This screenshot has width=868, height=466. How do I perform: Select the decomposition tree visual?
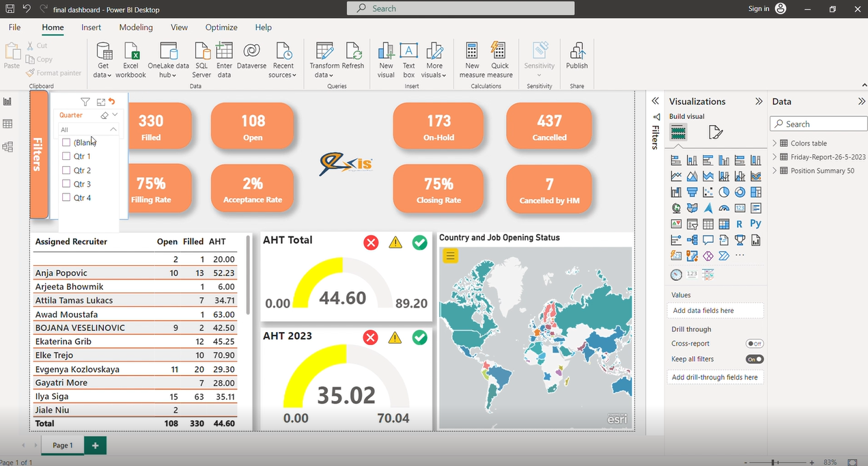(x=692, y=240)
